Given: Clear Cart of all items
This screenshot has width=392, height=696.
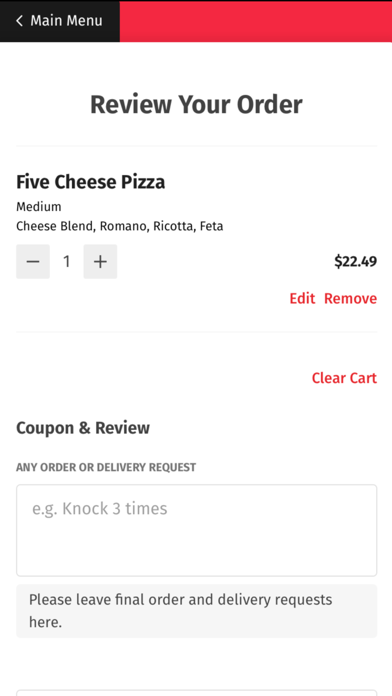Looking at the screenshot, I should [344, 378].
